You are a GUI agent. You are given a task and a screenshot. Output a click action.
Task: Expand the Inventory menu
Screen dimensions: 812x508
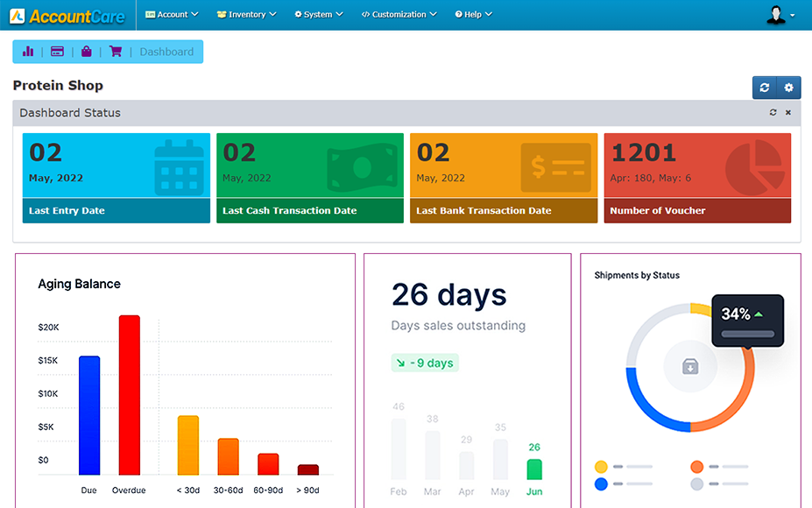pyautogui.click(x=246, y=15)
